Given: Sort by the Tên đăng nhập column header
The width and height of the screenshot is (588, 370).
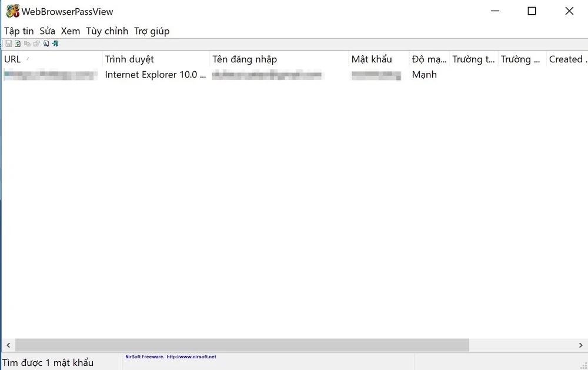Looking at the screenshot, I should pyautogui.click(x=279, y=59).
